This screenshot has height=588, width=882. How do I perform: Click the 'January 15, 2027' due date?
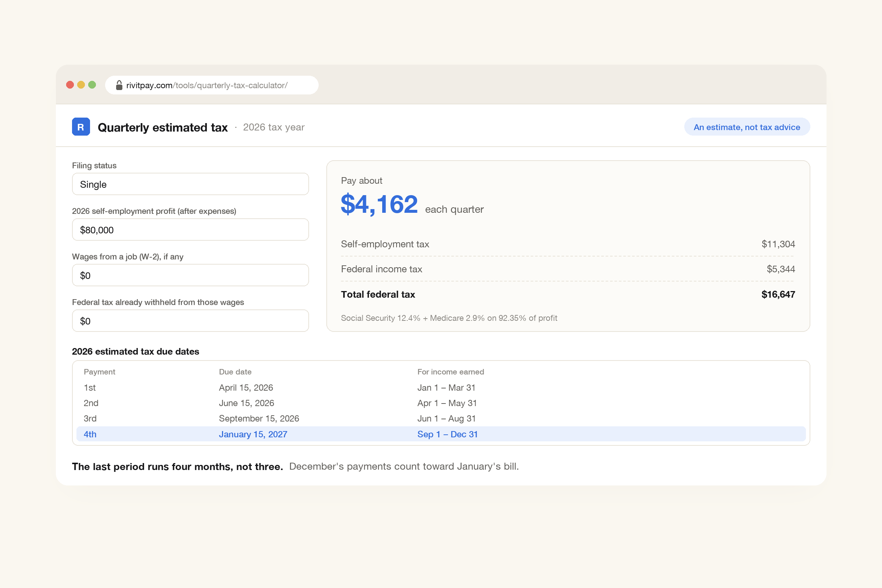pyautogui.click(x=253, y=434)
